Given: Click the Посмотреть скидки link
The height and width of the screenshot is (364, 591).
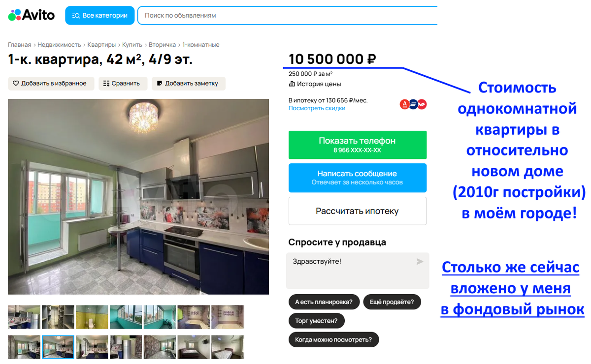Looking at the screenshot, I should pos(317,108).
